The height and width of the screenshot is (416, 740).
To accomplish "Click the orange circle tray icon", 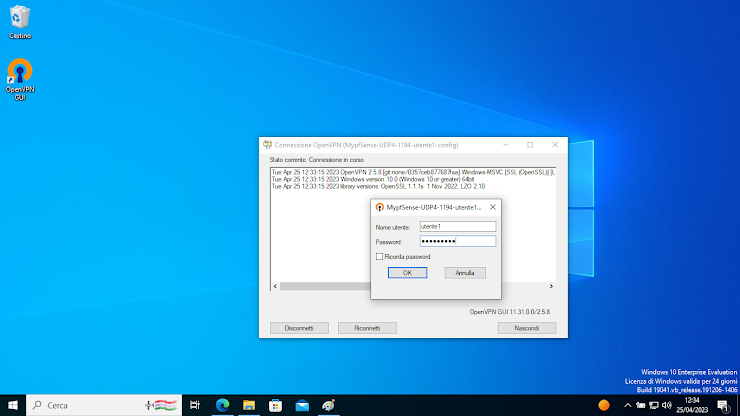I will point(604,405).
